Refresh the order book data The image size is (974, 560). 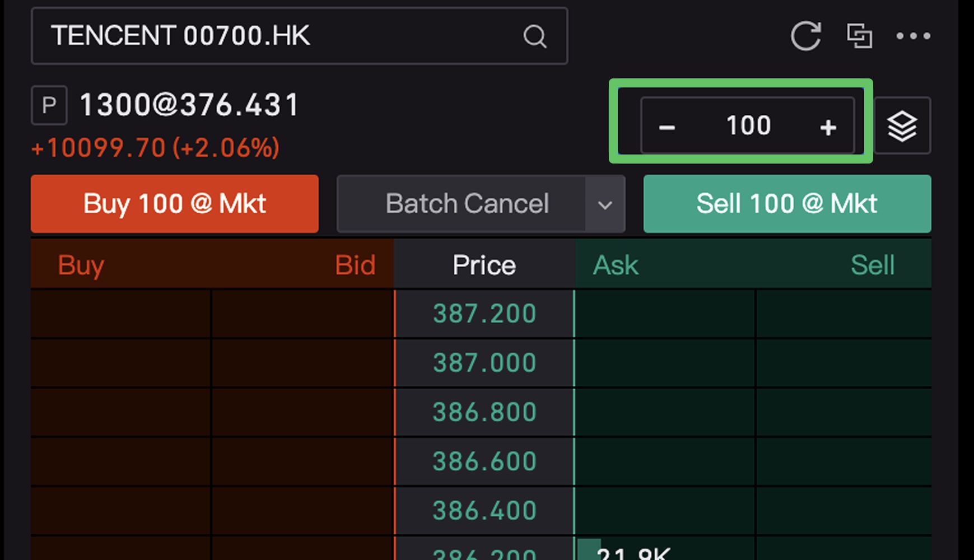point(805,36)
